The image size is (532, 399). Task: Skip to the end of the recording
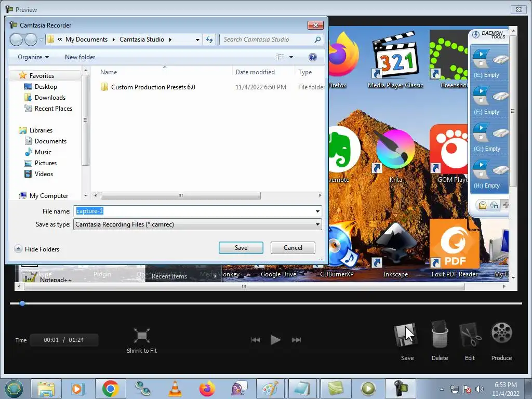(x=296, y=340)
